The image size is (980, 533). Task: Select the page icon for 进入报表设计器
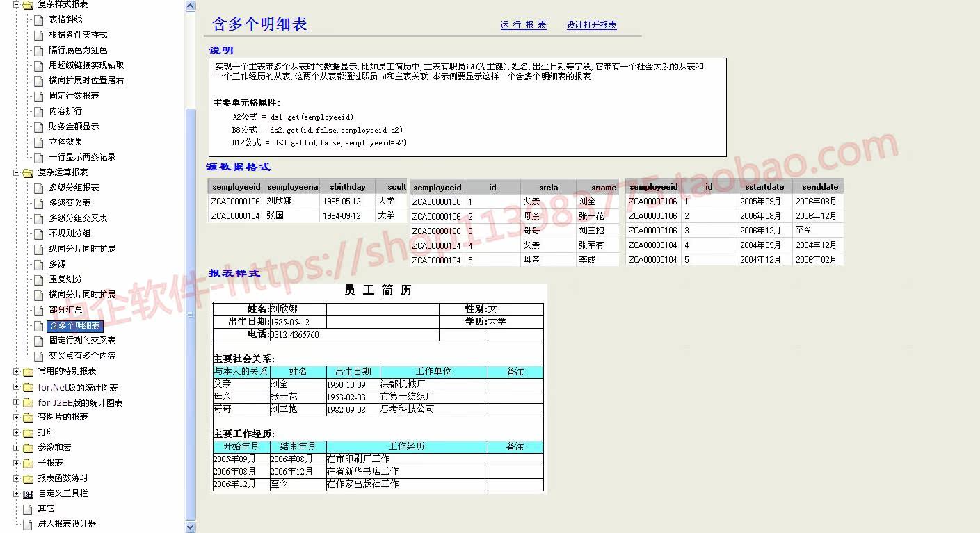pos(28,524)
